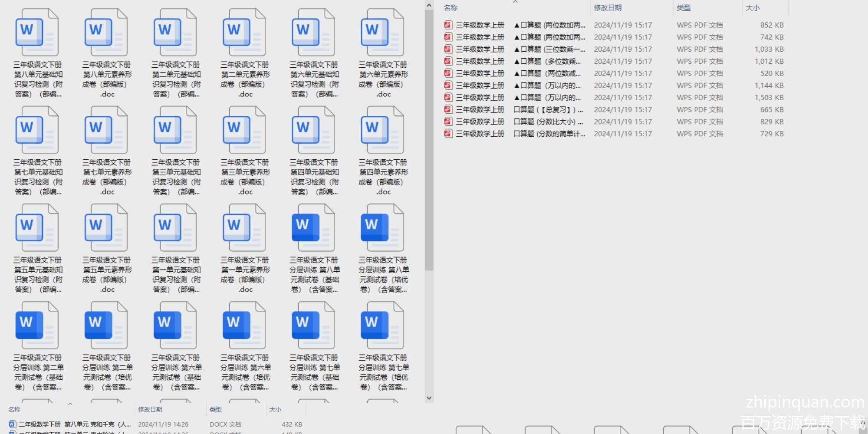The height and width of the screenshot is (434, 868).
Task: Click scrollbar down arrow of icon grid
Action: [x=429, y=398]
